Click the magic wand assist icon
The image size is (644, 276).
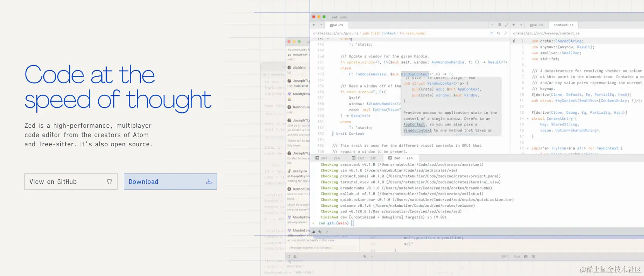506,33
